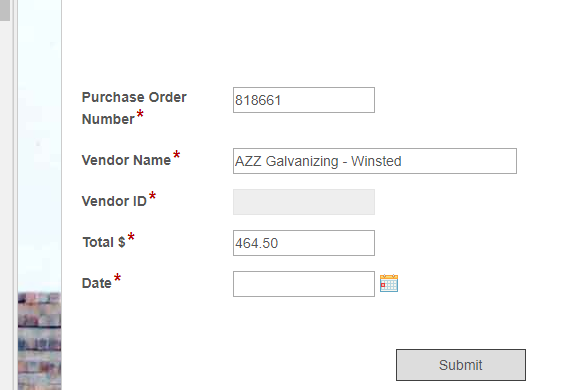
Task: Click the "Vendor Name" label text
Action: (126, 160)
